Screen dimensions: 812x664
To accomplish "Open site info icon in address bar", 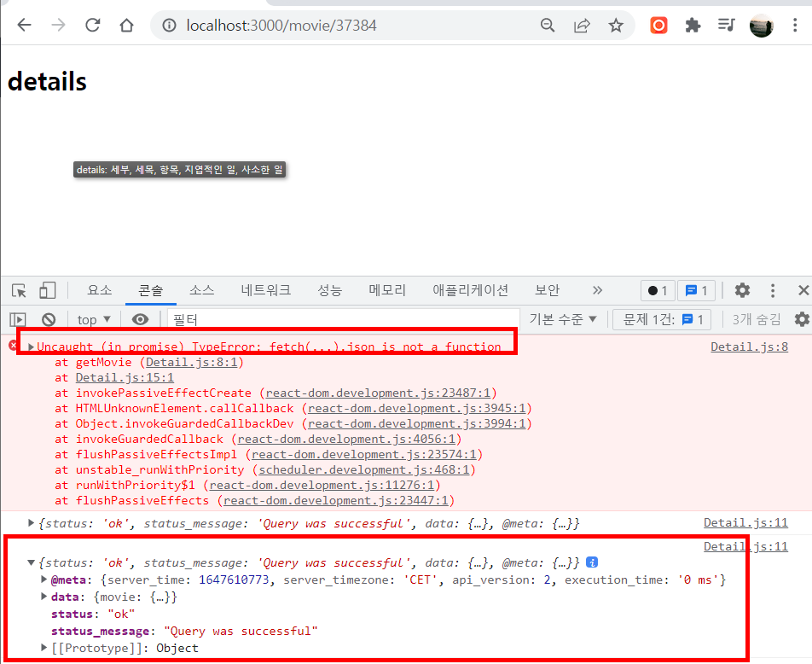I will [x=170, y=25].
